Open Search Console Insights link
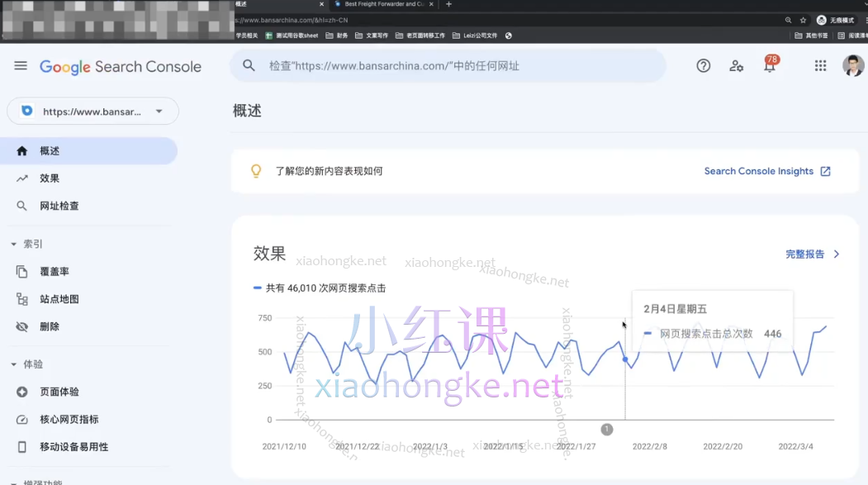Viewport: 868px width, 485px height. pyautogui.click(x=766, y=171)
